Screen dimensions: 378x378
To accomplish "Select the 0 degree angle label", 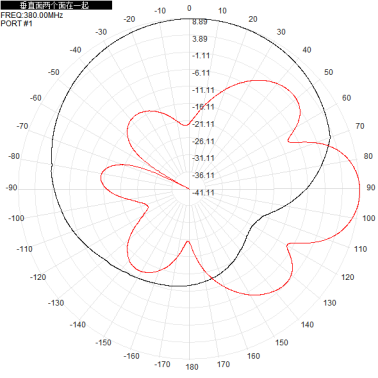I will (x=189, y=8).
